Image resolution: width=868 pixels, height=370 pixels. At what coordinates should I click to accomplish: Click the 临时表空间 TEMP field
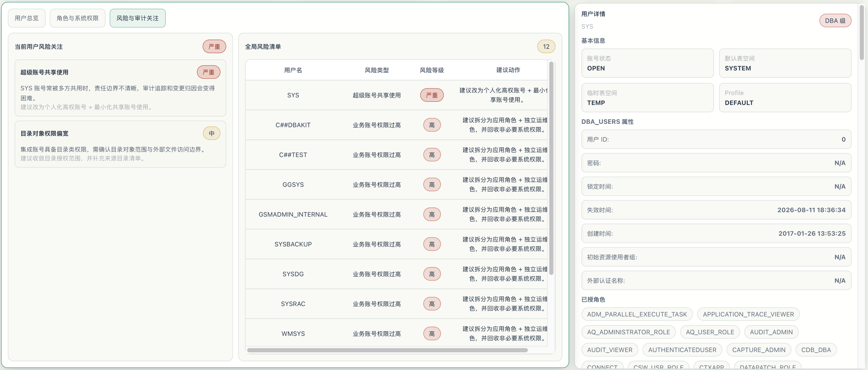click(647, 98)
